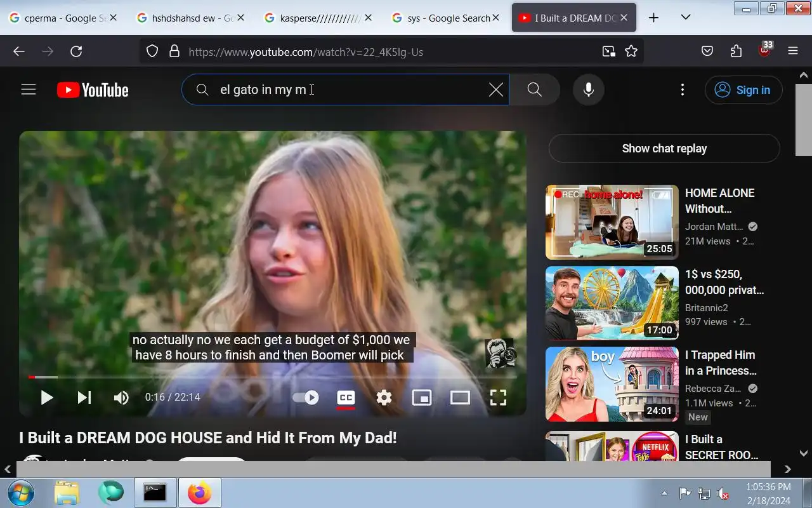Open 1$ vs $250,000,000 video thumbnail

click(x=612, y=303)
